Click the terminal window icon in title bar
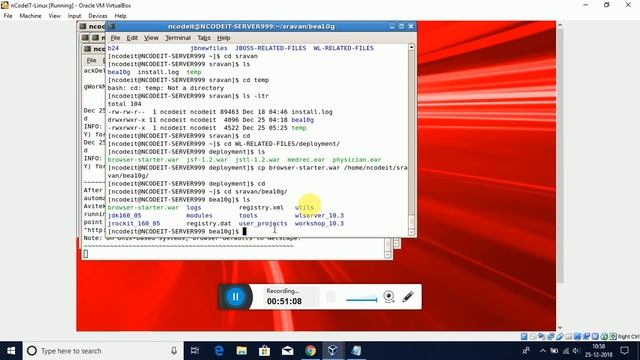 point(111,27)
